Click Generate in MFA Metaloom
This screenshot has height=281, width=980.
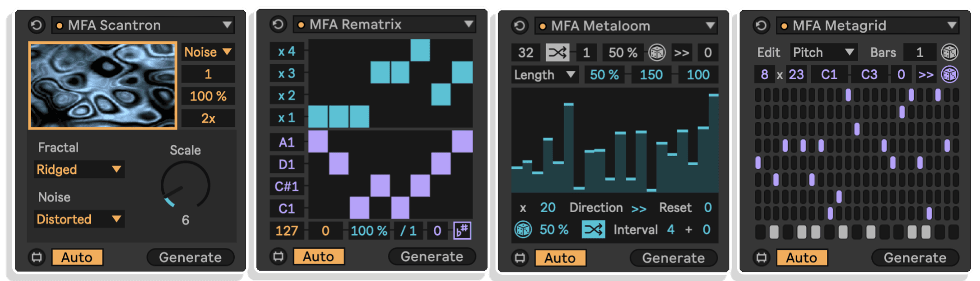click(x=673, y=258)
